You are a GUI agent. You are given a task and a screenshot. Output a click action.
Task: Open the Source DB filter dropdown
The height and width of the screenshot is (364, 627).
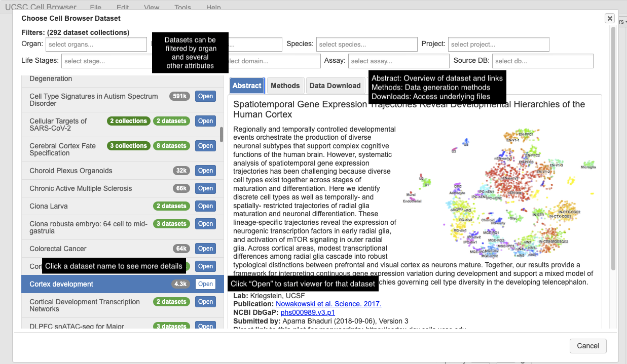pos(543,61)
